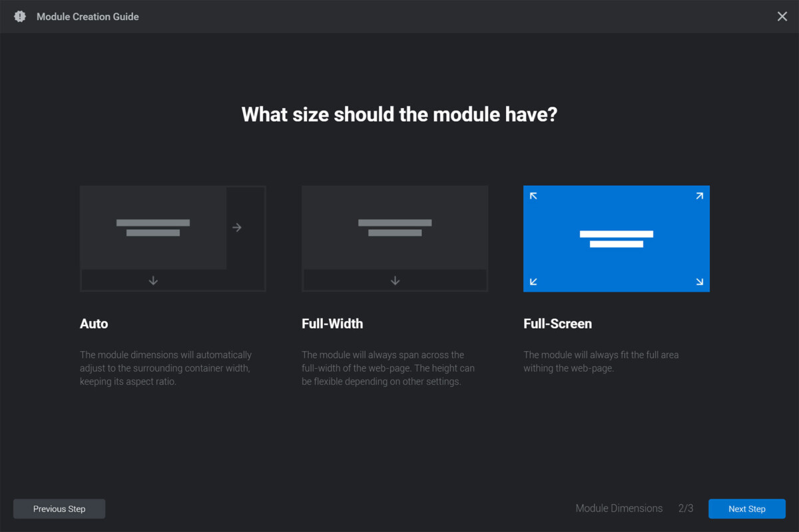Click the 2/3 step progress indicator

pos(686,508)
